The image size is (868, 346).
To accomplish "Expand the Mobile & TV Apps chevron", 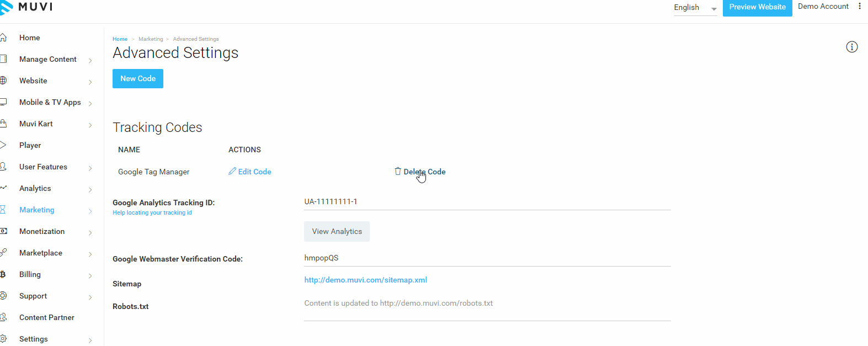I will pos(90,103).
